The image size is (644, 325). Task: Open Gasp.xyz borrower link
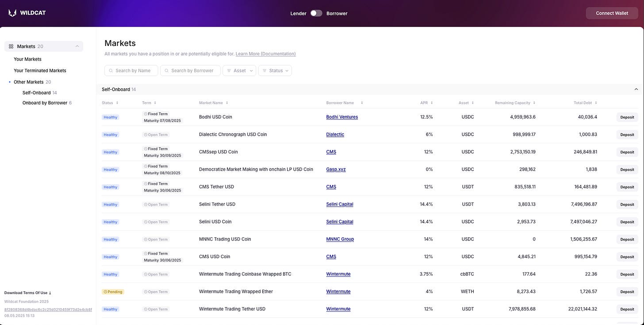pyautogui.click(x=336, y=169)
